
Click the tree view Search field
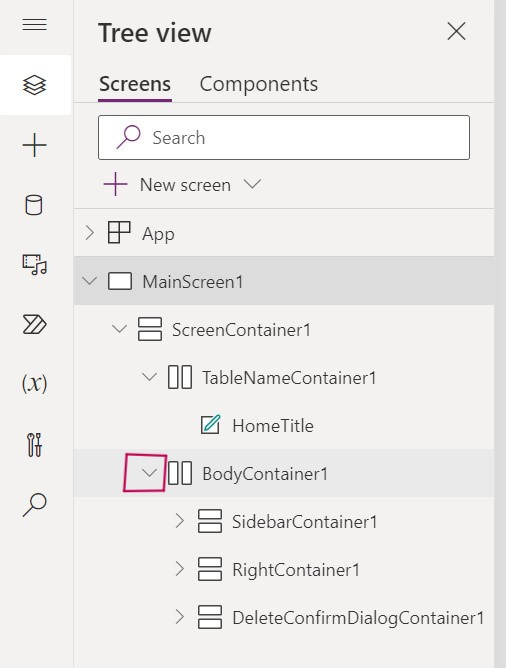pyautogui.click(x=284, y=138)
